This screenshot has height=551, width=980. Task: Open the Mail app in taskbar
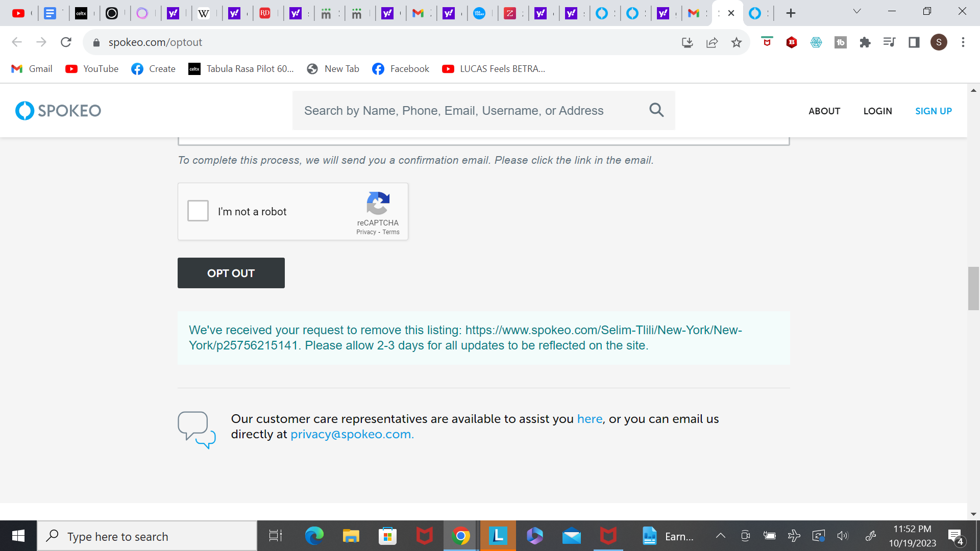tap(572, 536)
